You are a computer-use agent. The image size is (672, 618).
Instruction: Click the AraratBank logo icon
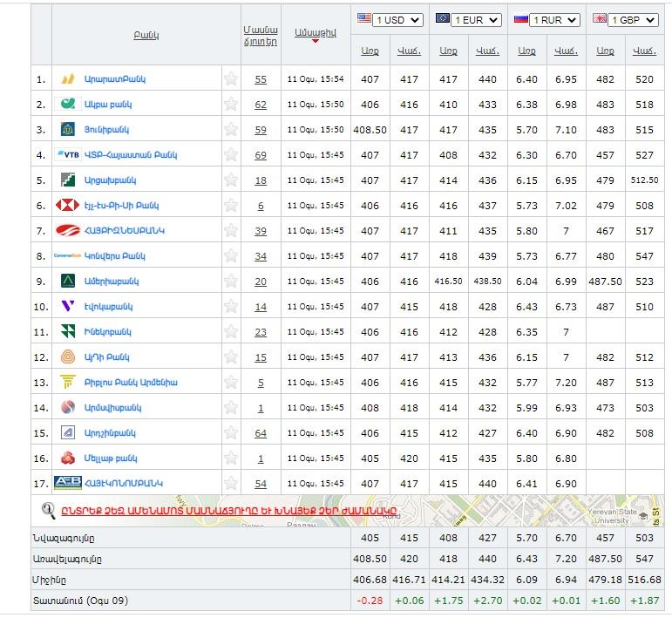coord(67,79)
